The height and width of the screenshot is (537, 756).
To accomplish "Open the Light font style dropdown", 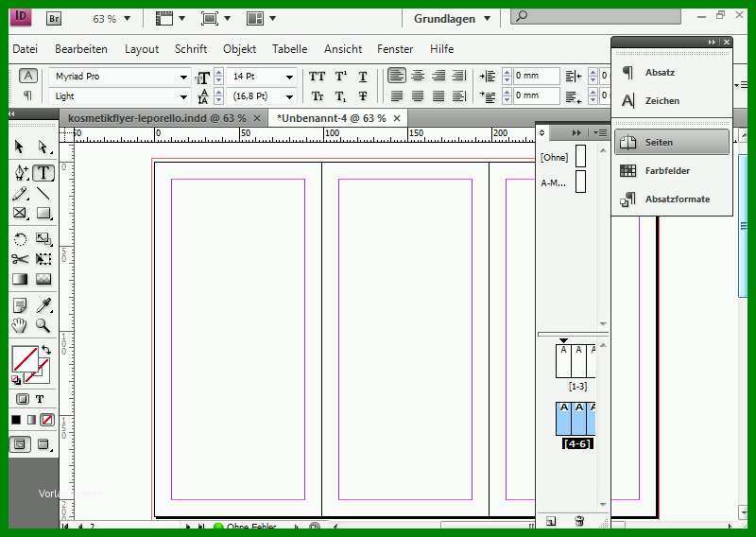I will pyautogui.click(x=183, y=96).
